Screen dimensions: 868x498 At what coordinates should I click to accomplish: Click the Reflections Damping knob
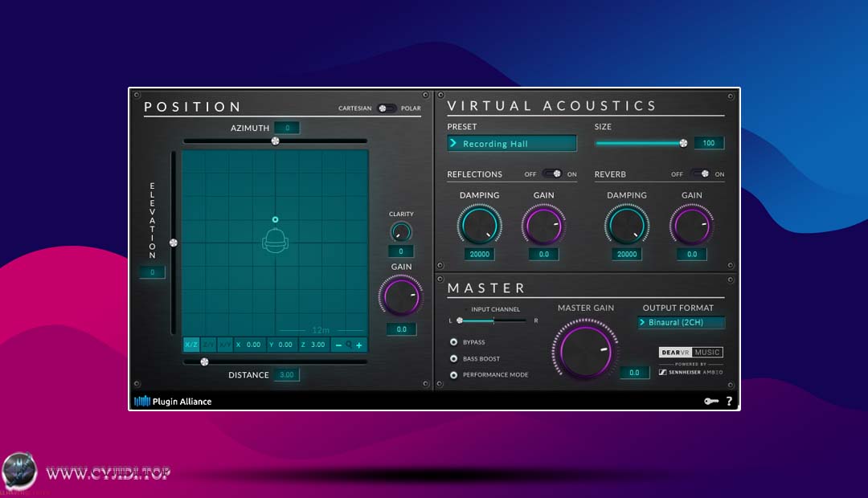pyautogui.click(x=479, y=225)
